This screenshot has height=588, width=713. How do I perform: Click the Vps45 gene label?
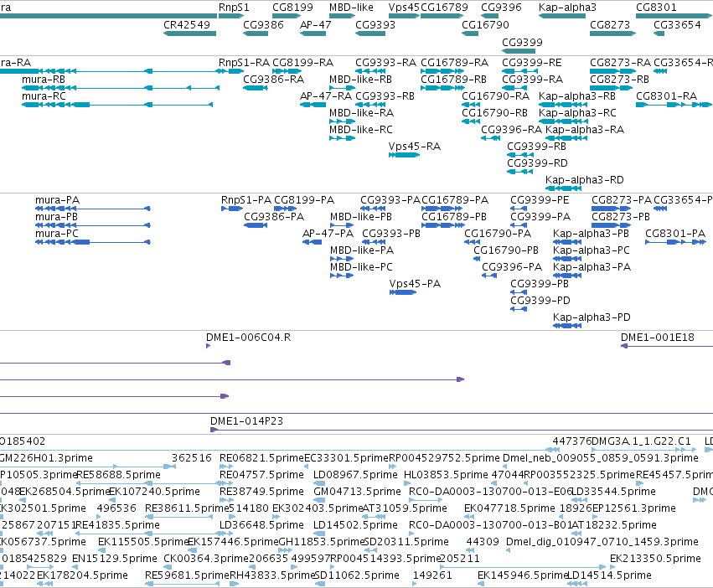(x=404, y=8)
